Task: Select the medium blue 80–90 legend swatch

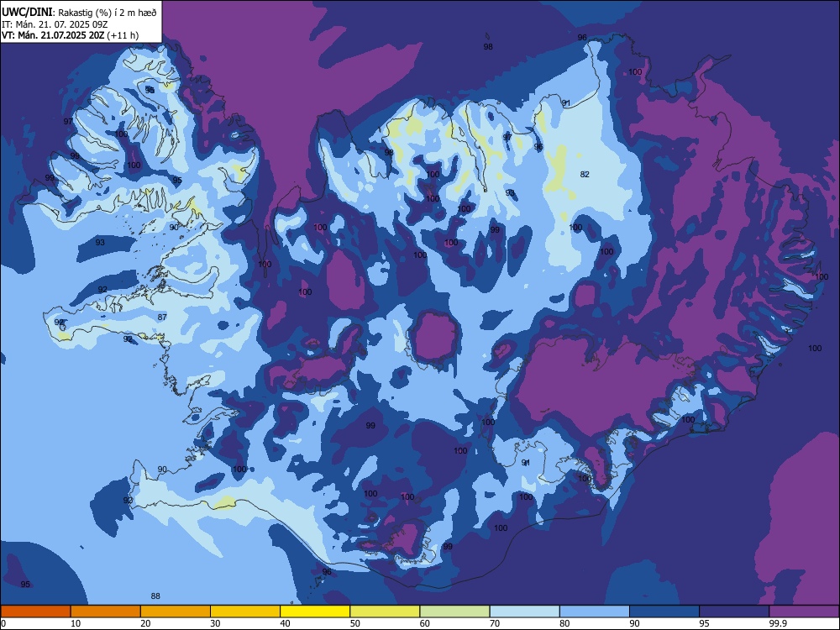Action: coord(595,612)
